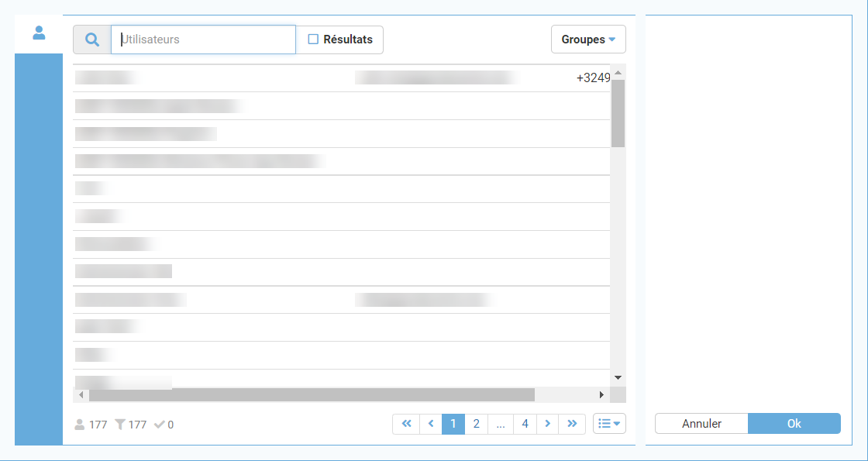Go to first page using double-left arrows
The height and width of the screenshot is (461, 868).
tap(406, 424)
